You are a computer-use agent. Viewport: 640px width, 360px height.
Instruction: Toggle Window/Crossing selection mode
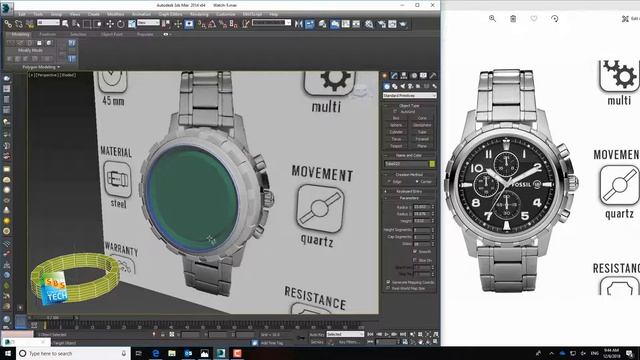[x=98, y=24]
